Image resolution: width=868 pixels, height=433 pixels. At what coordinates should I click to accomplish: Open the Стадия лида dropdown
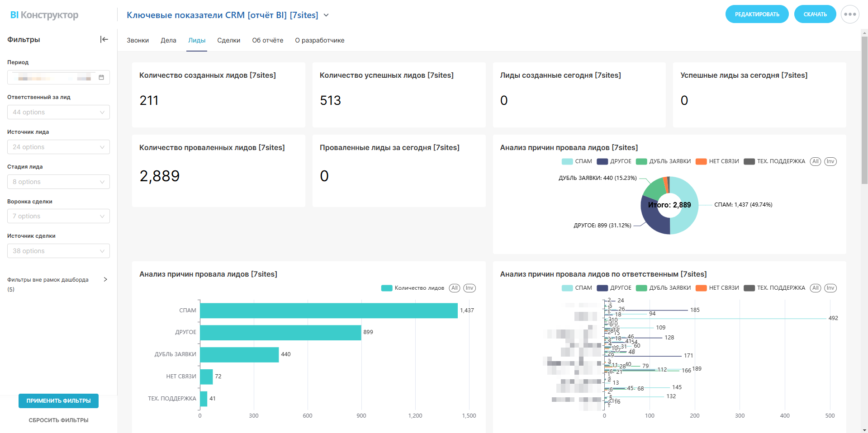(58, 182)
